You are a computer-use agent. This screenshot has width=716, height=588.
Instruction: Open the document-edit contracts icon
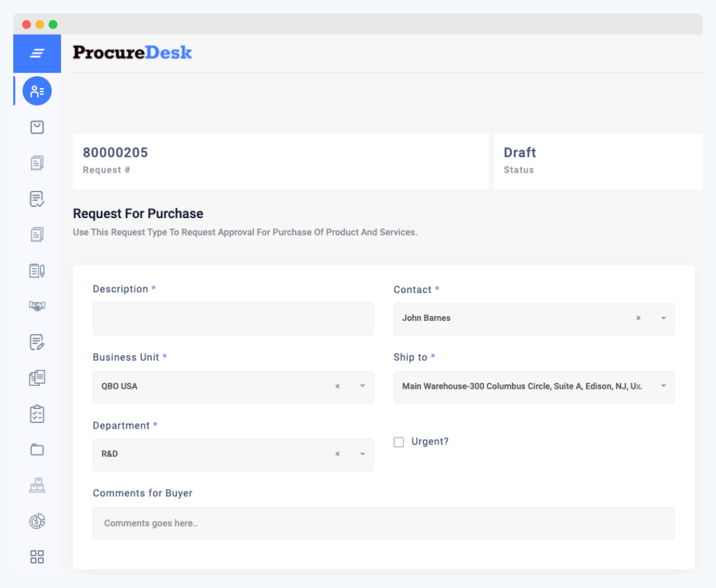pyautogui.click(x=36, y=341)
